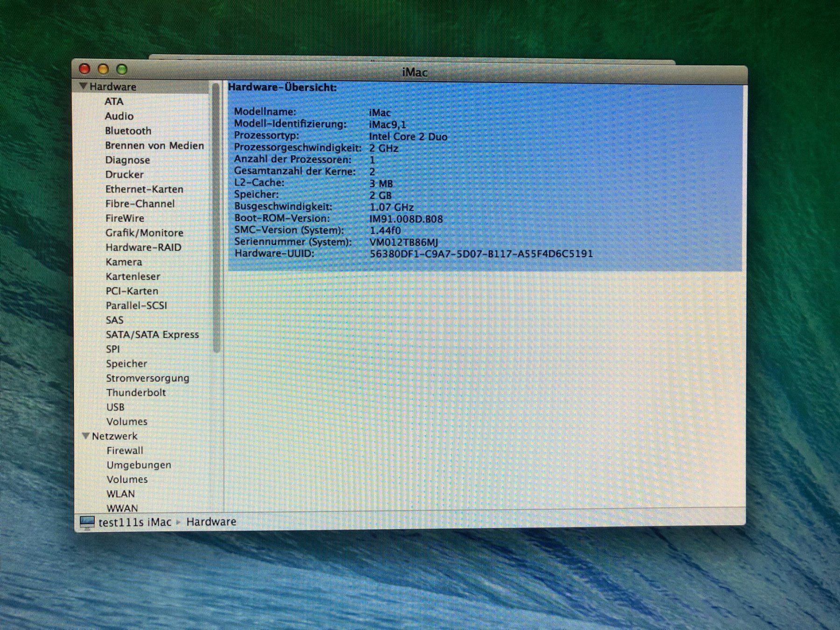Open Hardware-RAID entry
The image size is (840, 630).
[143, 247]
